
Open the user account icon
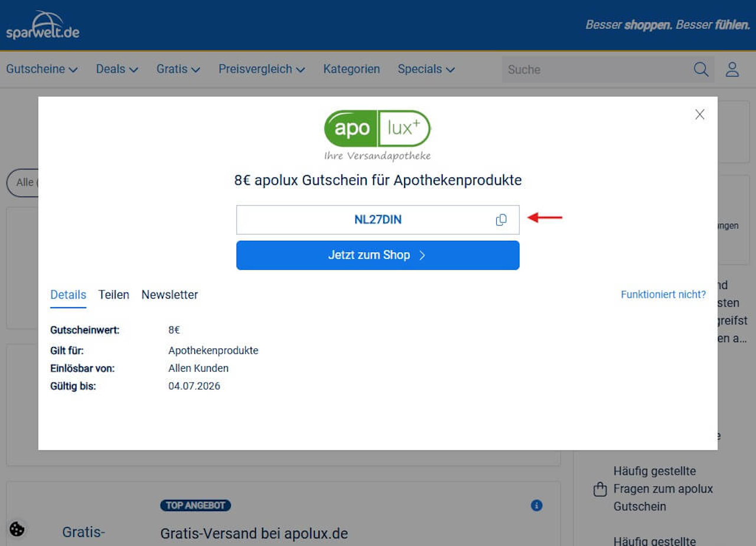tap(732, 70)
